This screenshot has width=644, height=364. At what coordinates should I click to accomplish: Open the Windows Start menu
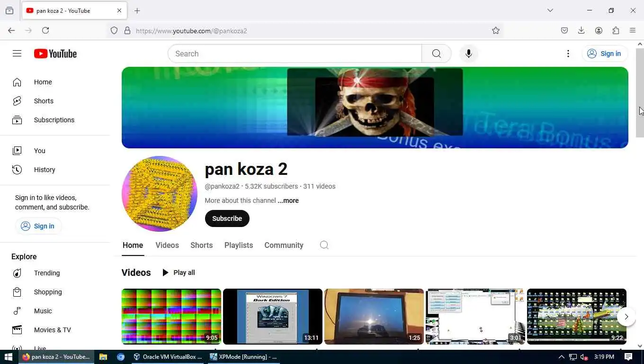coord(9,357)
